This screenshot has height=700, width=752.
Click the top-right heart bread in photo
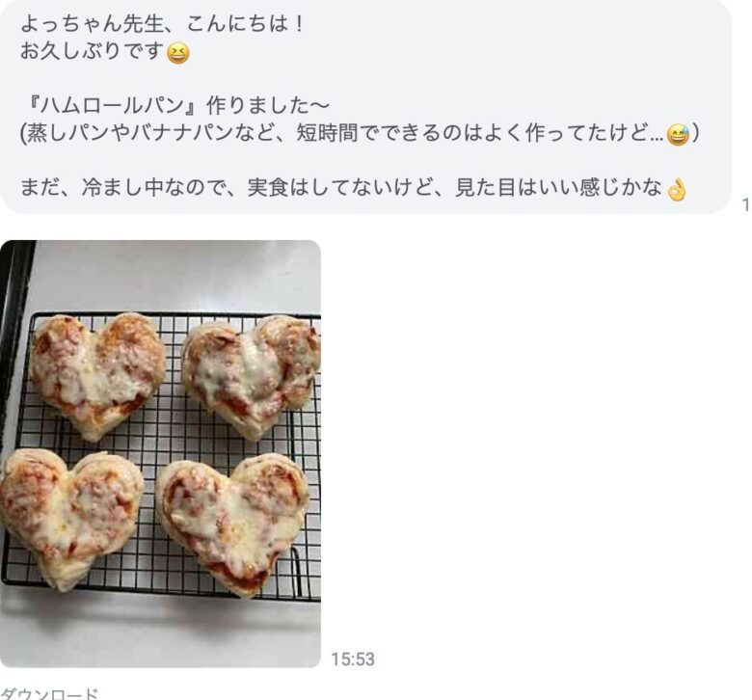[251, 375]
